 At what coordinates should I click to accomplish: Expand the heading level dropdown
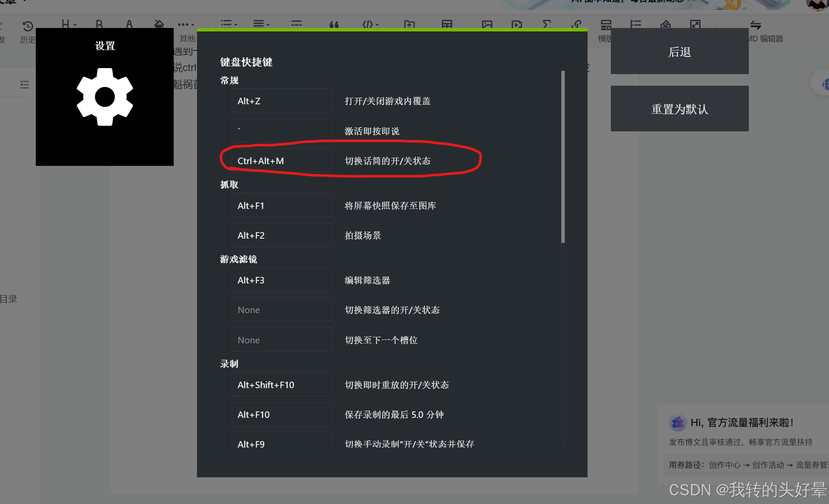coord(68,25)
